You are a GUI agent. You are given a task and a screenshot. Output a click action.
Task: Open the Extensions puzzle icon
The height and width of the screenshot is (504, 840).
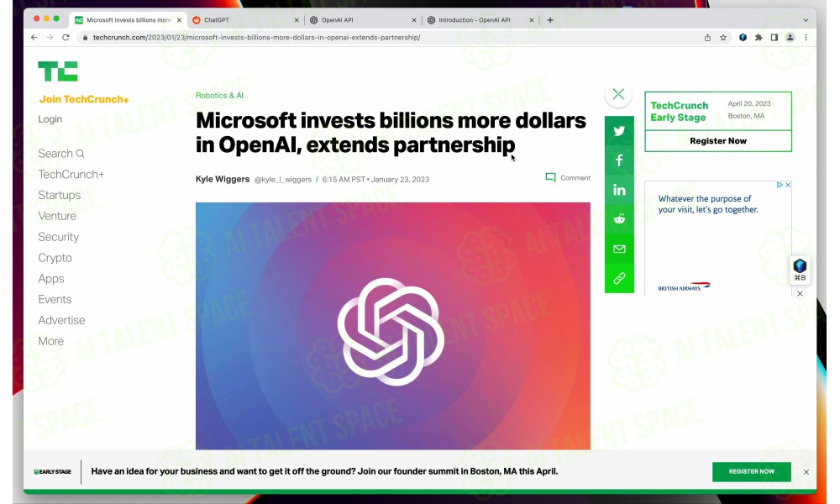click(x=759, y=38)
